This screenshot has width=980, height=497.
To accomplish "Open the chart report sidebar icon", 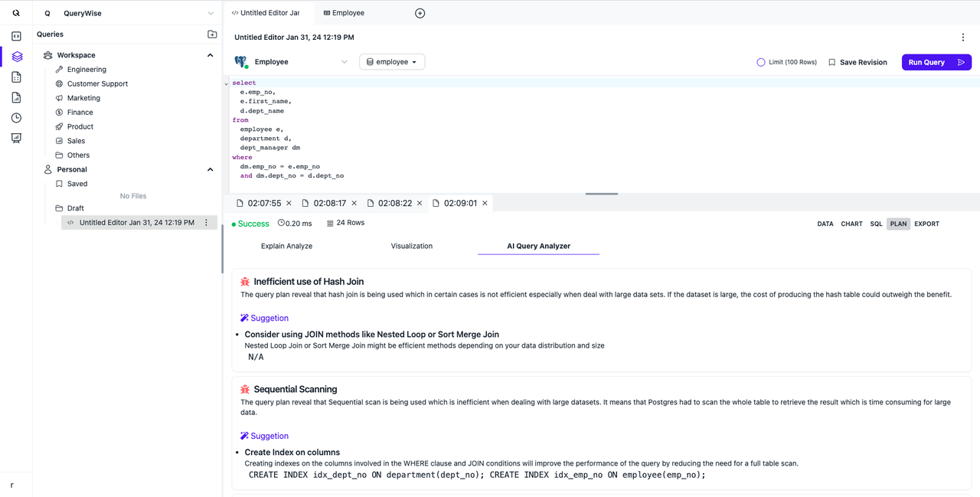I will 16,97.
